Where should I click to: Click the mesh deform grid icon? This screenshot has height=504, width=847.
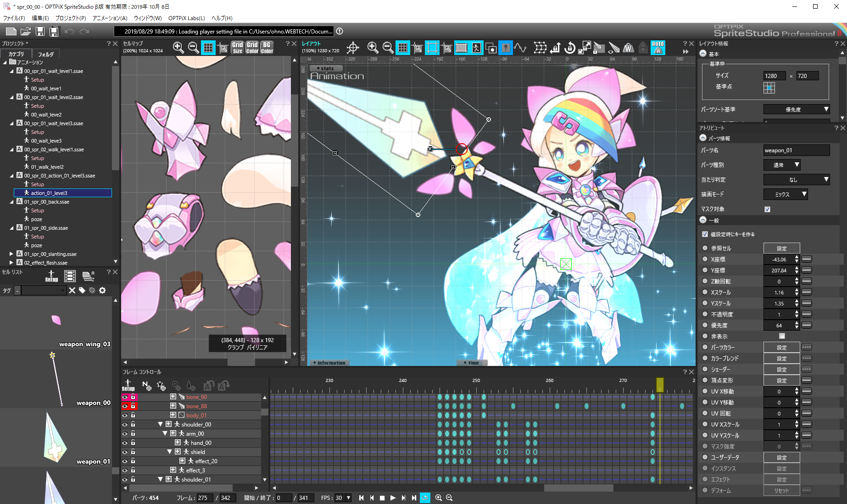coord(541,47)
